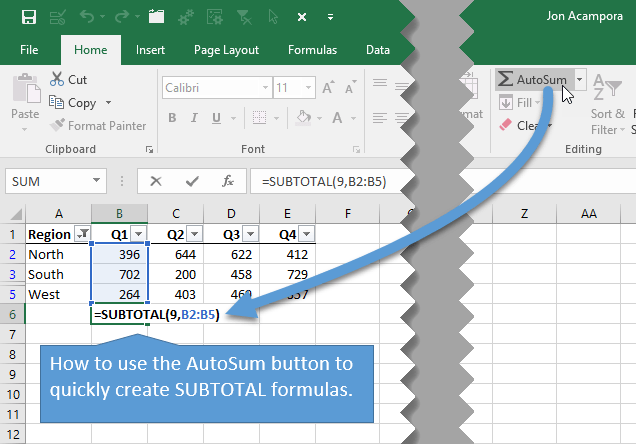The image size is (636, 444).
Task: Open the font size dropdown
Action: [310, 88]
